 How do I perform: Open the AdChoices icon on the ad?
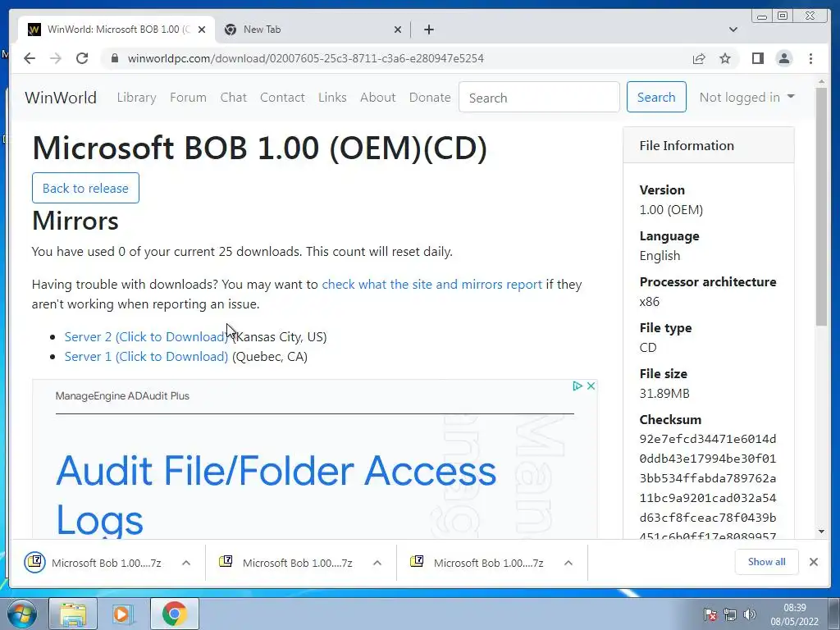tap(577, 386)
